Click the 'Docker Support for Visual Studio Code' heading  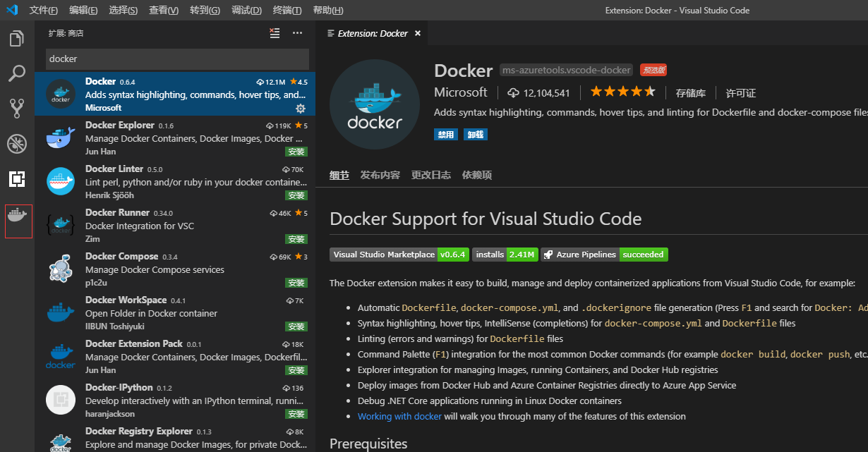pyautogui.click(x=486, y=219)
